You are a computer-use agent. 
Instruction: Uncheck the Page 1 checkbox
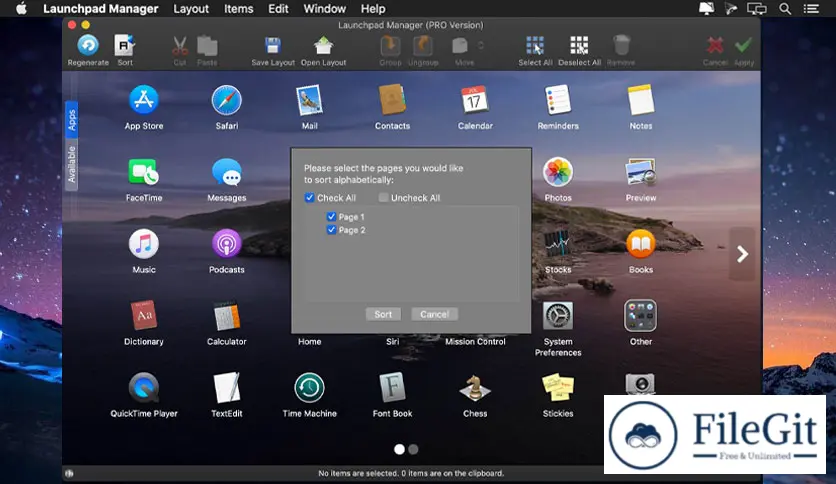pos(331,216)
